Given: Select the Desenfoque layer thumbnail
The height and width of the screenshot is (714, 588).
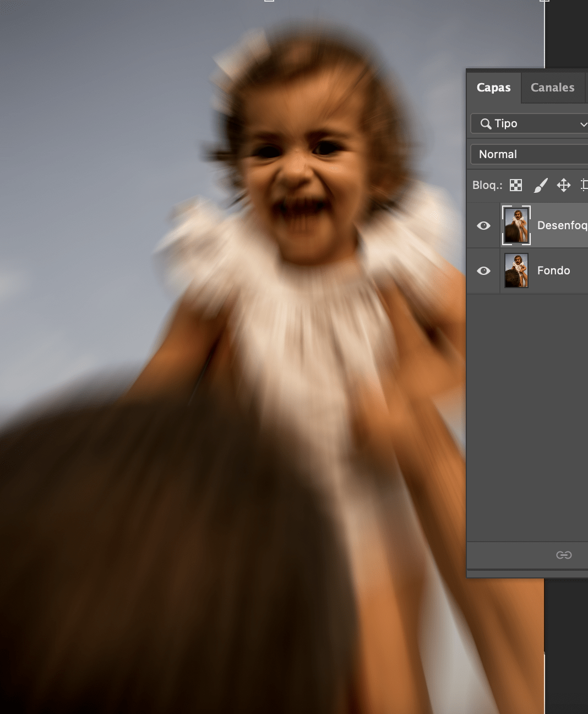Looking at the screenshot, I should tap(516, 225).
